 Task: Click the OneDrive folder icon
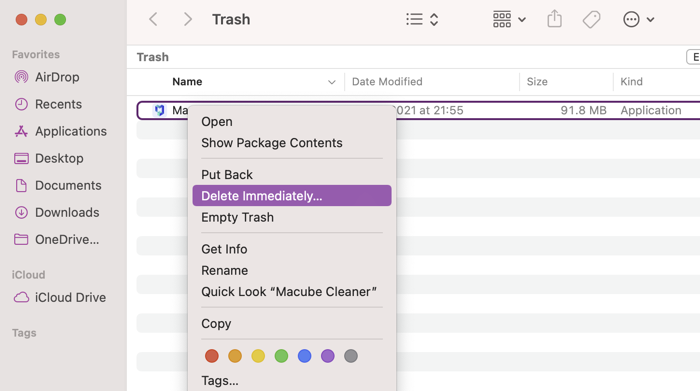click(21, 240)
